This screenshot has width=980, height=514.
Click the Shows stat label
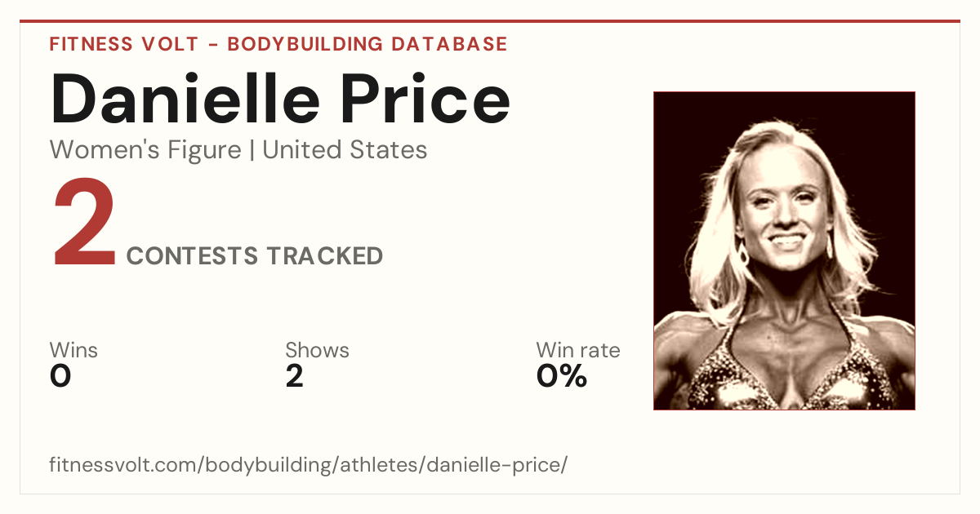point(317,351)
